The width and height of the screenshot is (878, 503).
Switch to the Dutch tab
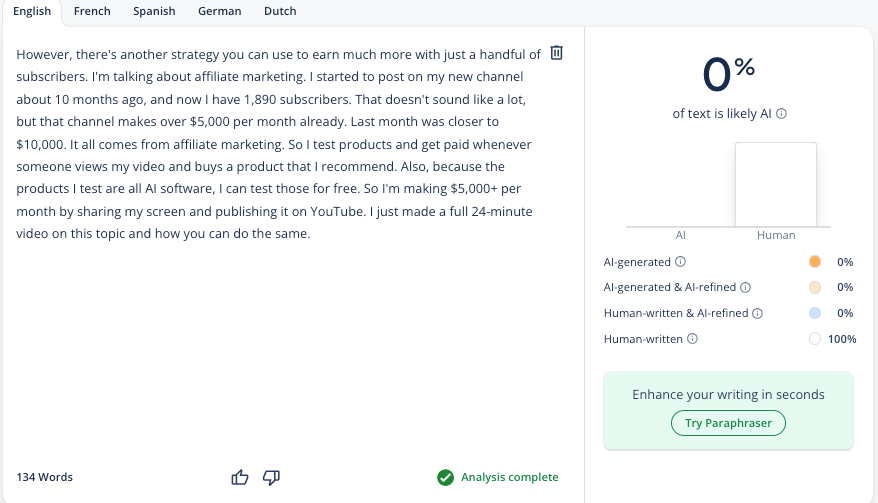pos(280,11)
